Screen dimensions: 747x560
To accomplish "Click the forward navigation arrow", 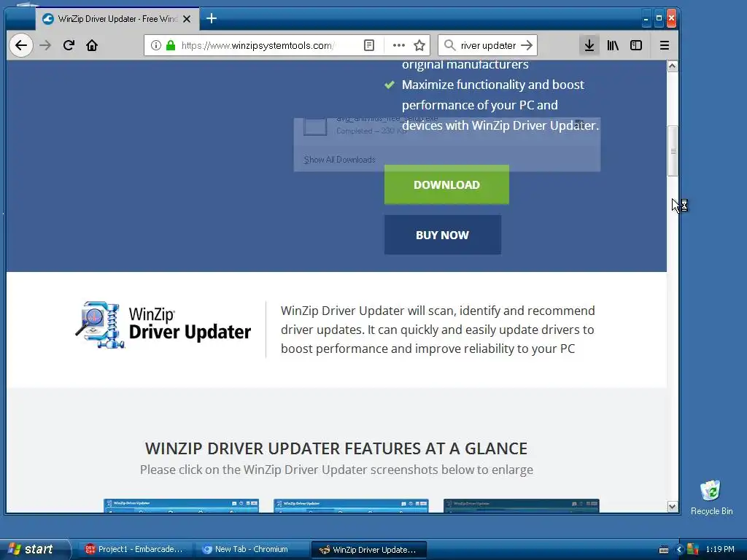I will (45, 45).
